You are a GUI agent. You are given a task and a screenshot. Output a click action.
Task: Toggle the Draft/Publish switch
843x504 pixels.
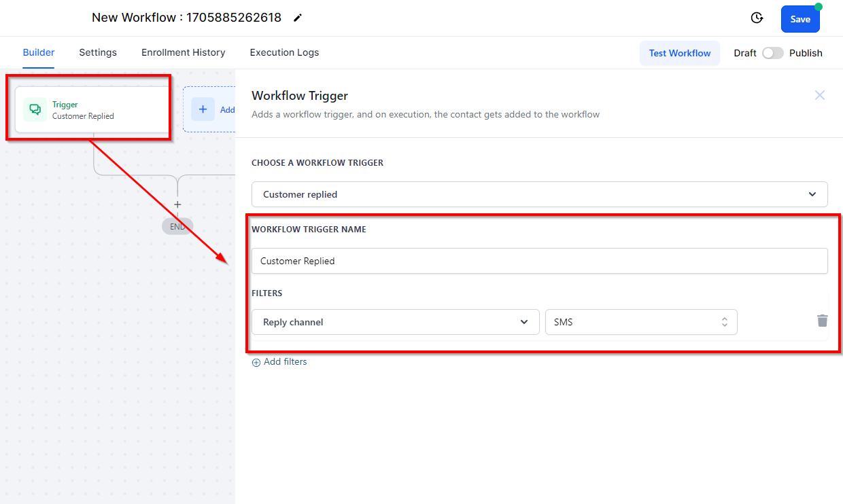(x=772, y=53)
